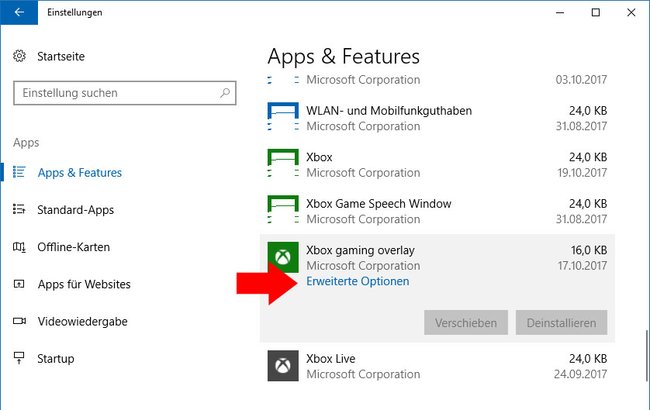Minimize the Einstellungen window

[560, 12]
